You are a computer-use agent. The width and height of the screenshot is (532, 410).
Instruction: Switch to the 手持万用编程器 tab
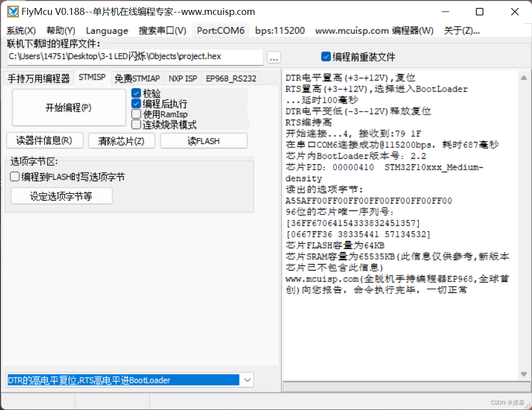click(38, 78)
